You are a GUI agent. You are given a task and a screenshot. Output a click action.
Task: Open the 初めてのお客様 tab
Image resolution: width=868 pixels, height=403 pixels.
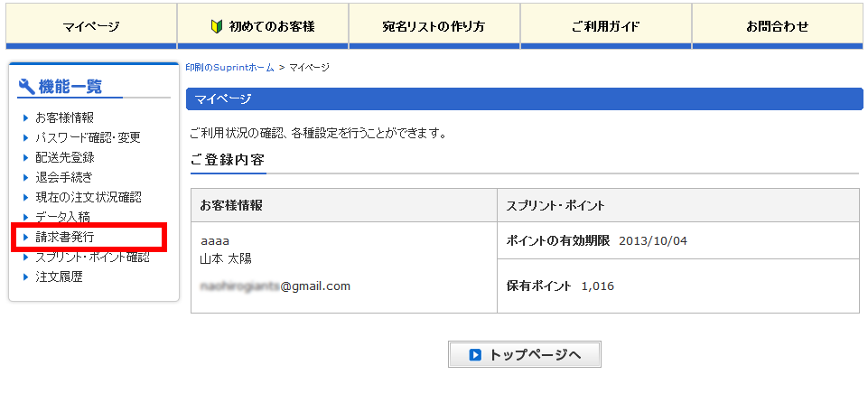(x=271, y=26)
